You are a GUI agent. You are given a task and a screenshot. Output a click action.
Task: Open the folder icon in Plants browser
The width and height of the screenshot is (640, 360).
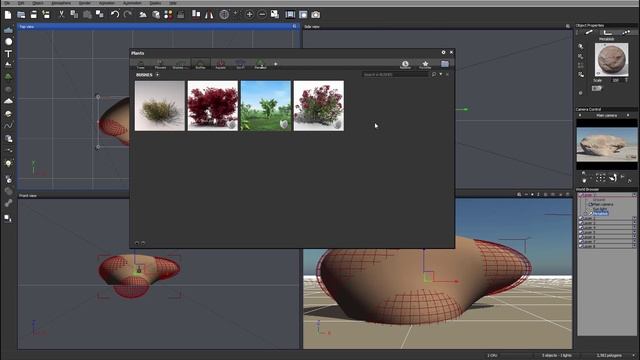coord(445,64)
